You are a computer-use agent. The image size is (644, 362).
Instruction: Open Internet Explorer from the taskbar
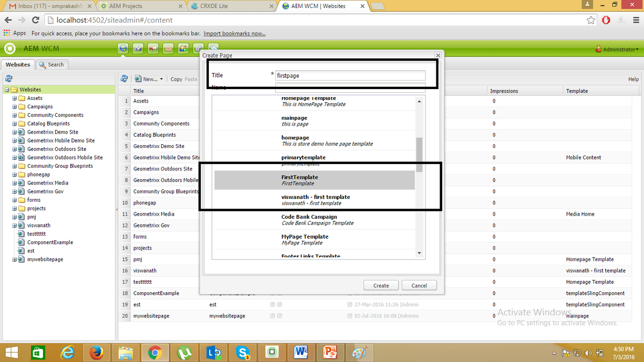[68, 352]
